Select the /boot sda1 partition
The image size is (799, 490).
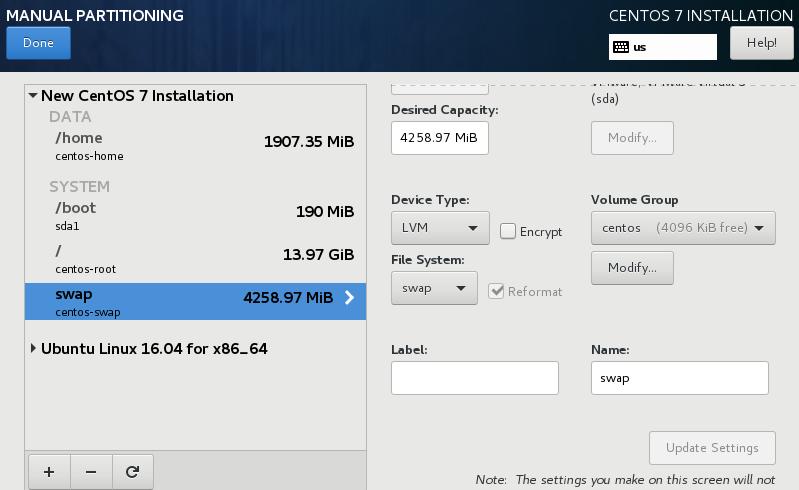pos(196,216)
